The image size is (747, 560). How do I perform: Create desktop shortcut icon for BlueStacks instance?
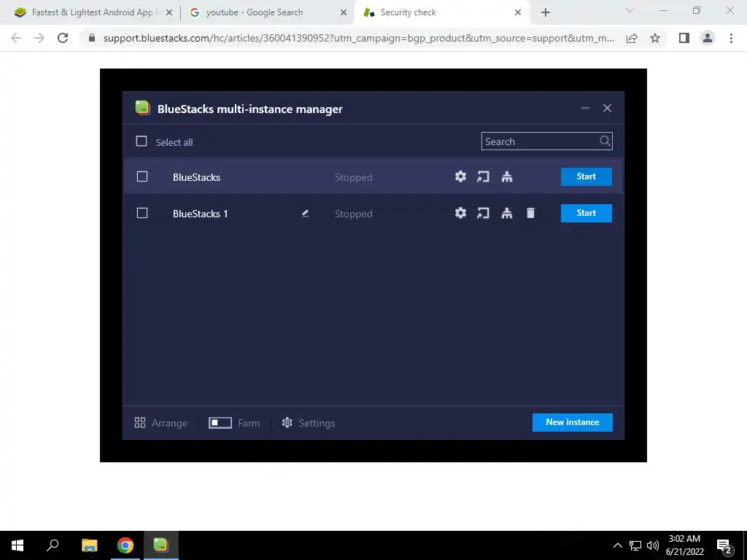pos(483,176)
